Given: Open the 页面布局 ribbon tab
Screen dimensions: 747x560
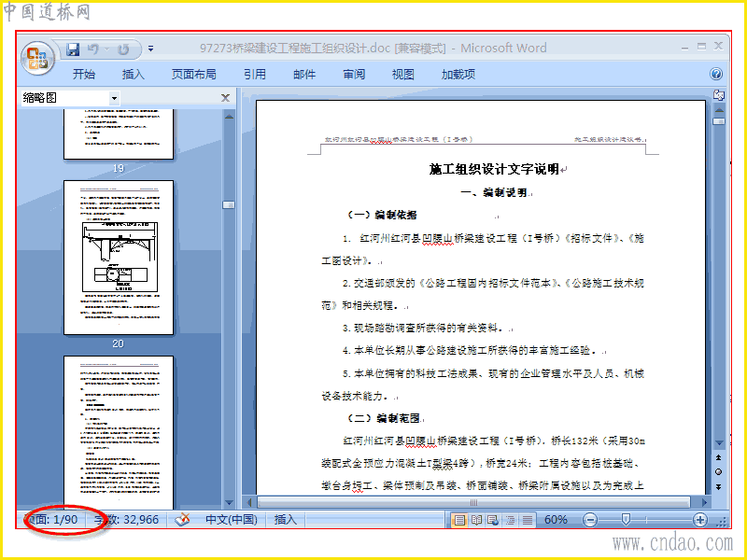Looking at the screenshot, I should click(x=193, y=75).
